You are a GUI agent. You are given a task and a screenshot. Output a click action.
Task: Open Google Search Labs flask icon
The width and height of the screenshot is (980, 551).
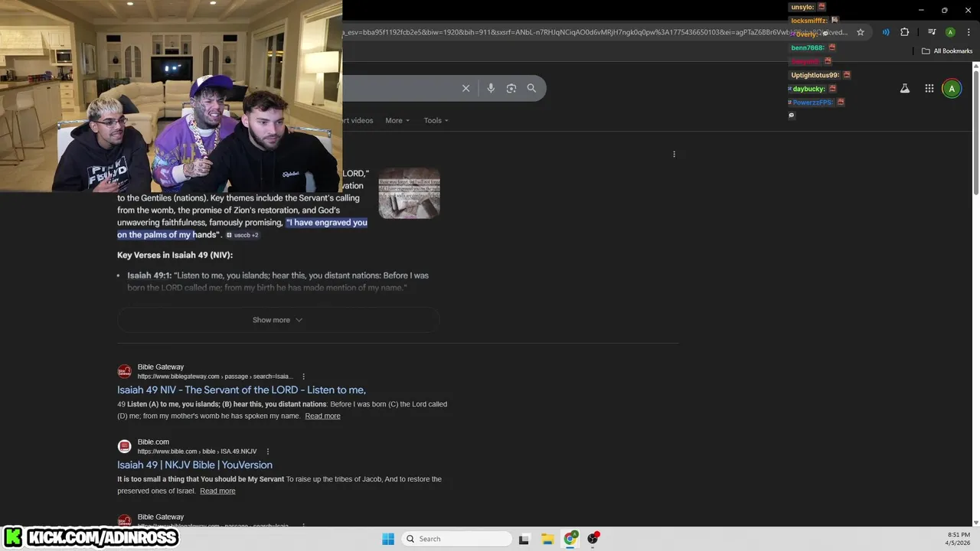[x=905, y=89]
